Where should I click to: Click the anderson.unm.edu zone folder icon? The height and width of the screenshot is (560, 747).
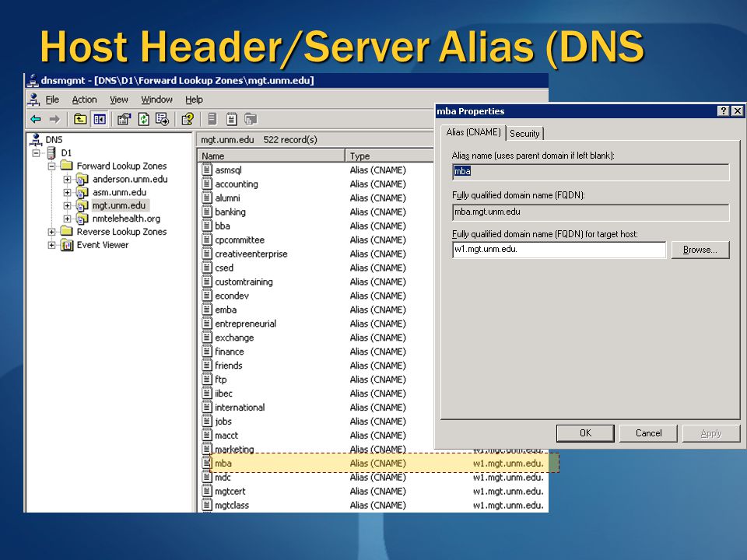tap(82, 179)
